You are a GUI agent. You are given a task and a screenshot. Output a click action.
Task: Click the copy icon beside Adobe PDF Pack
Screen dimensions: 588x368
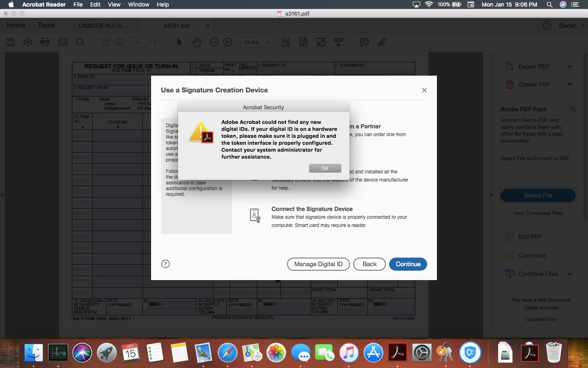(572, 109)
